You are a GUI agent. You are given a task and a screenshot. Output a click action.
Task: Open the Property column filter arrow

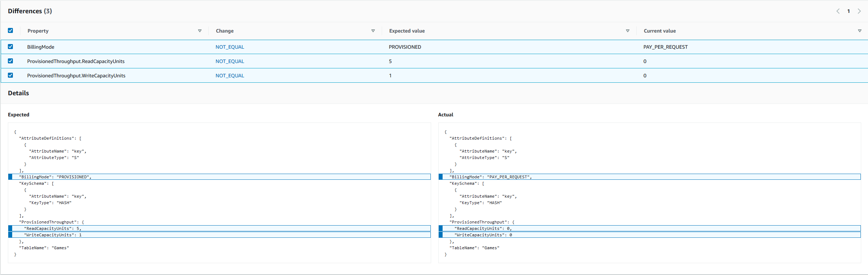click(x=200, y=31)
